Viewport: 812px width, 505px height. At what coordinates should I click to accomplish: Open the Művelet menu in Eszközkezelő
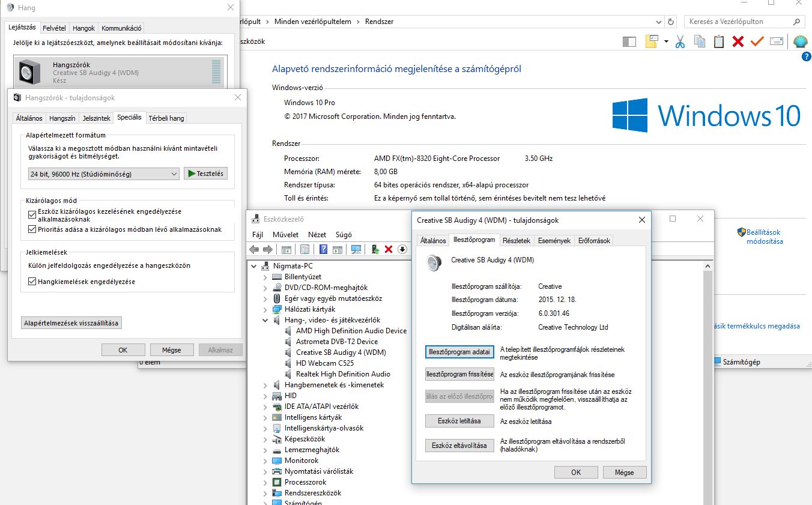pos(285,235)
